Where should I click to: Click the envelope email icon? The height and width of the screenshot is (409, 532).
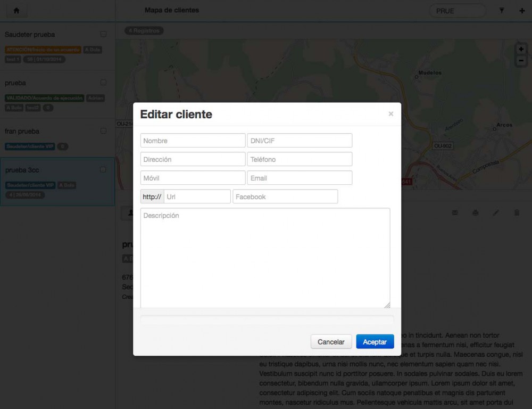pos(455,213)
